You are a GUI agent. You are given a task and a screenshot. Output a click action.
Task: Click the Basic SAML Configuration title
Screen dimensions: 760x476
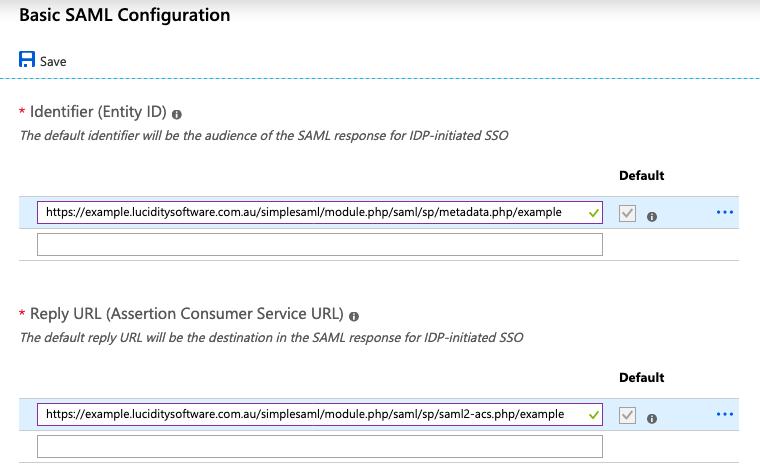point(124,16)
